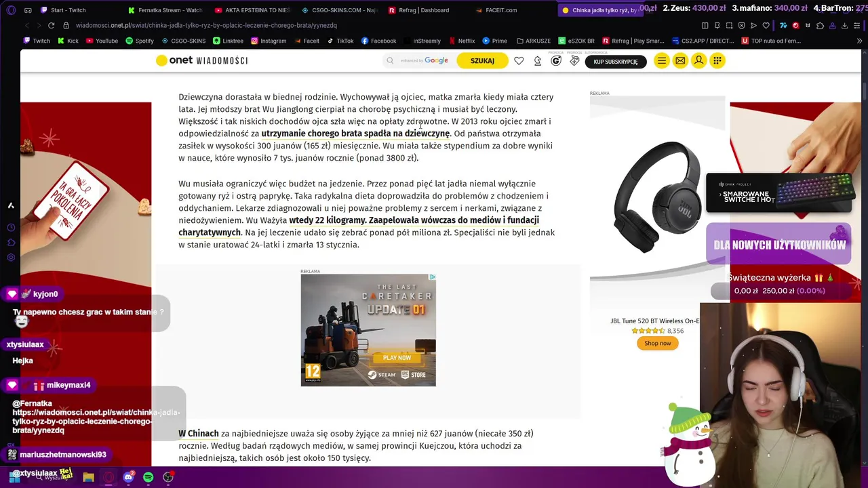Viewport: 868px width, 488px height.
Task: Open OBS Studio from taskbar
Action: coord(168,477)
